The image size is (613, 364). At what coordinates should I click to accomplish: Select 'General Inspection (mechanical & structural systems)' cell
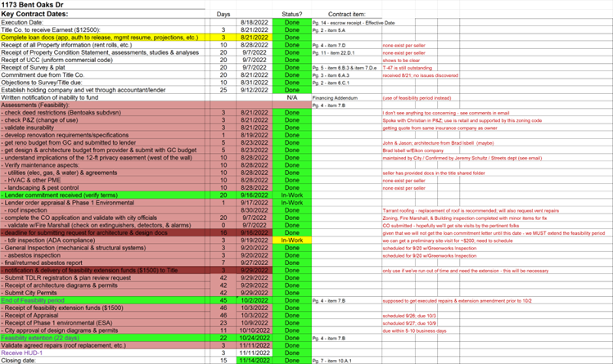point(102,248)
